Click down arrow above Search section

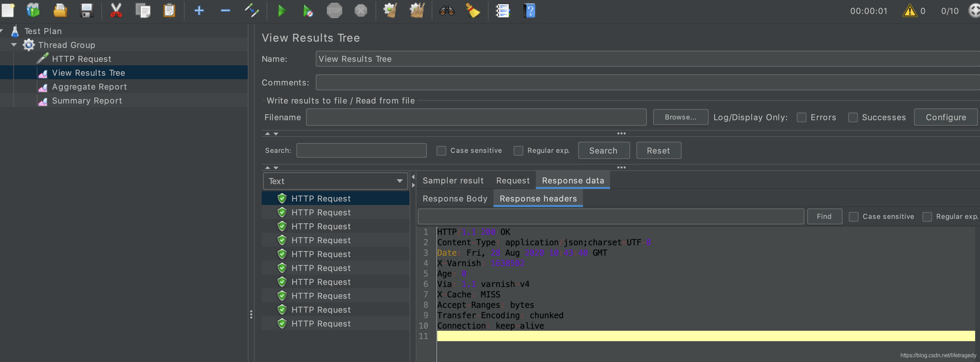[276, 134]
